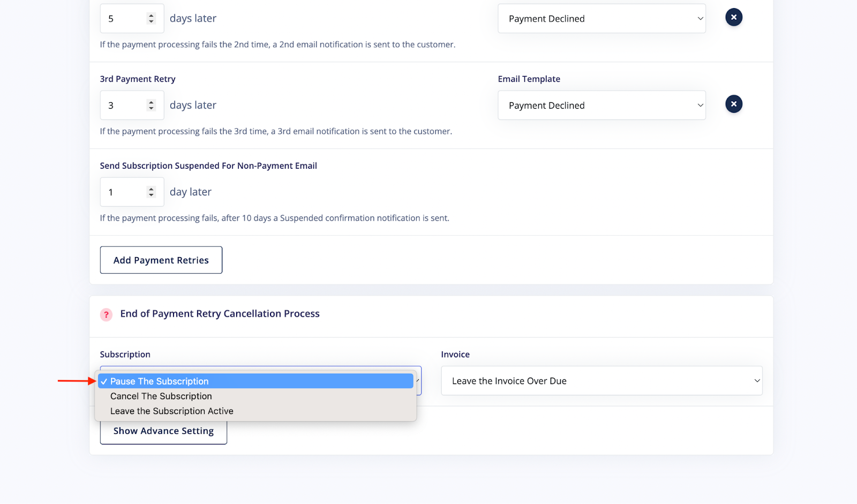
Task: Click the Email Template label
Action: 529,79
